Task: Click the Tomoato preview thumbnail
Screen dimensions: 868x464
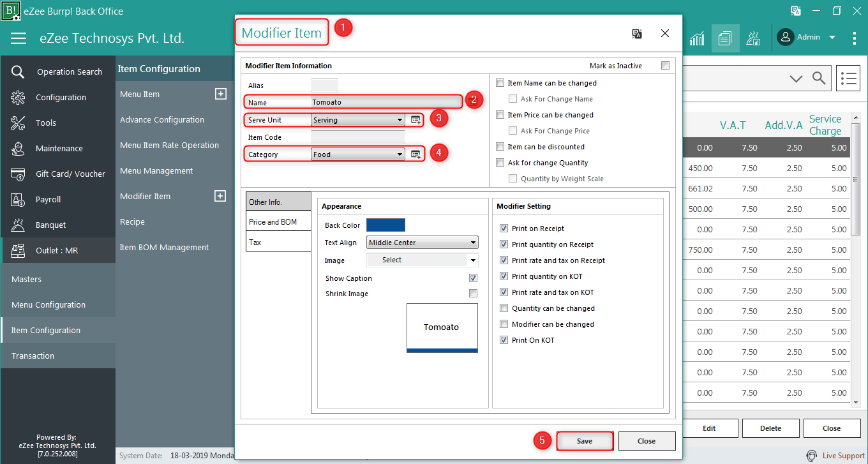Action: click(x=442, y=328)
